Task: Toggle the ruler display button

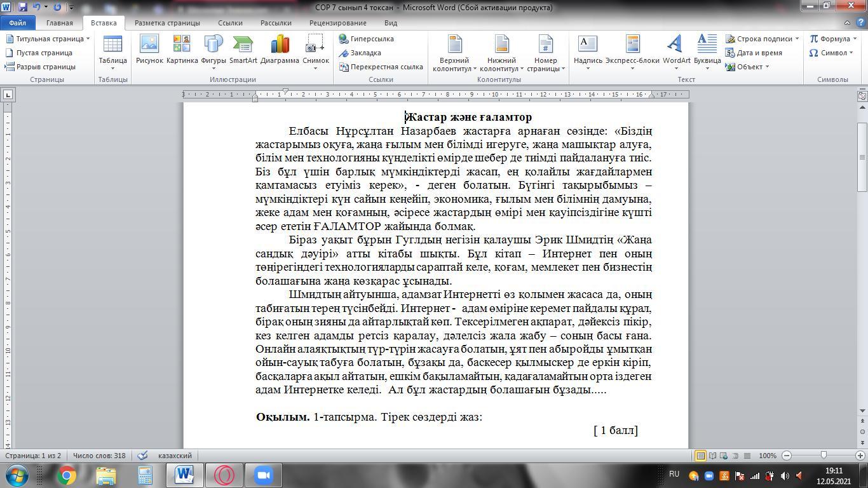Action: tap(862, 96)
